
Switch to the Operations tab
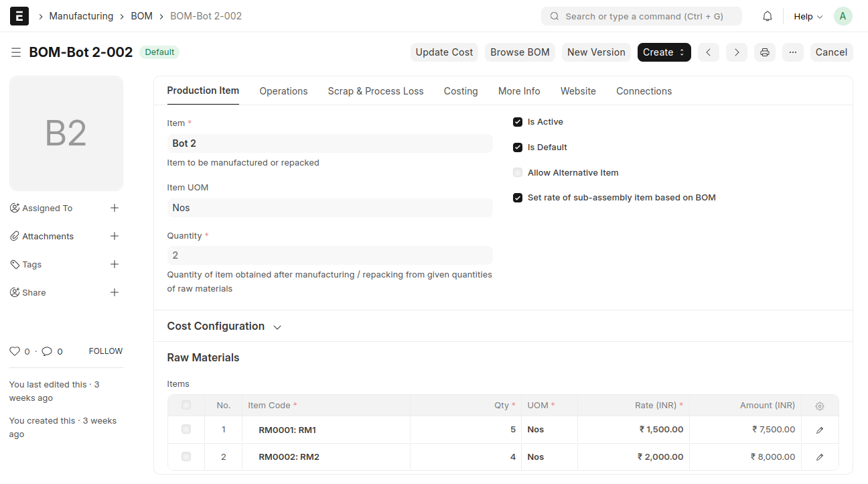pos(283,91)
